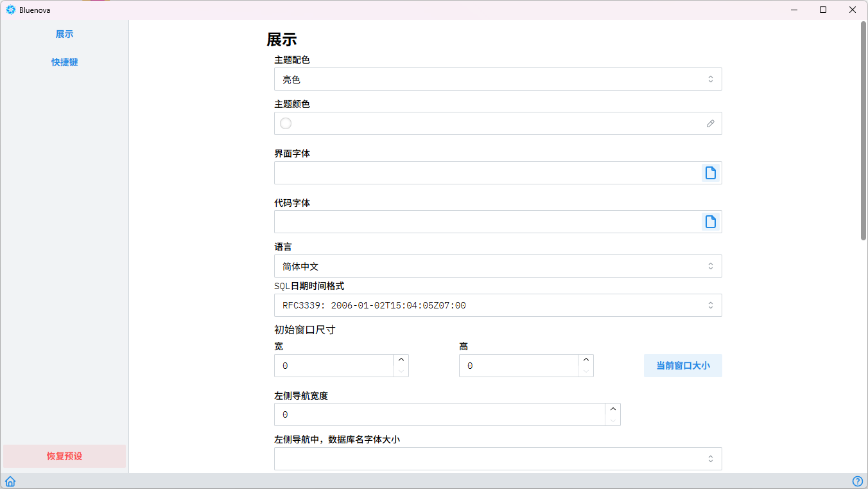Image resolution: width=868 pixels, height=489 pixels.
Task: Click the Bluenova app logo in title bar
Action: tap(11, 10)
